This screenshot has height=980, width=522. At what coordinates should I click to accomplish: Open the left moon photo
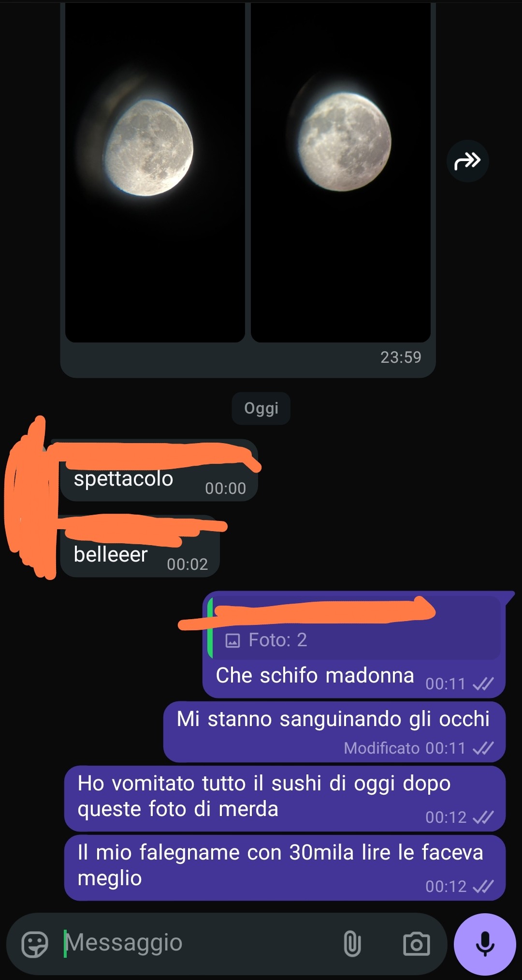155,172
